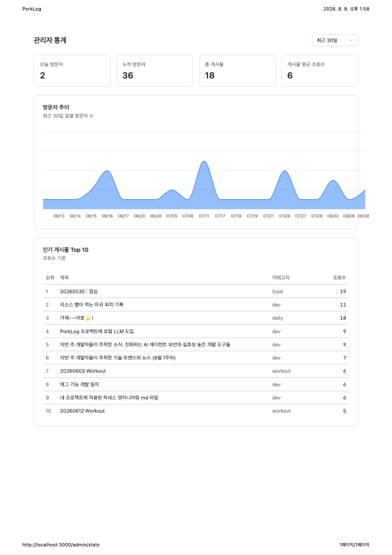Select the 08/06 axis label
The width and height of the screenshot is (392, 555).
(349, 216)
